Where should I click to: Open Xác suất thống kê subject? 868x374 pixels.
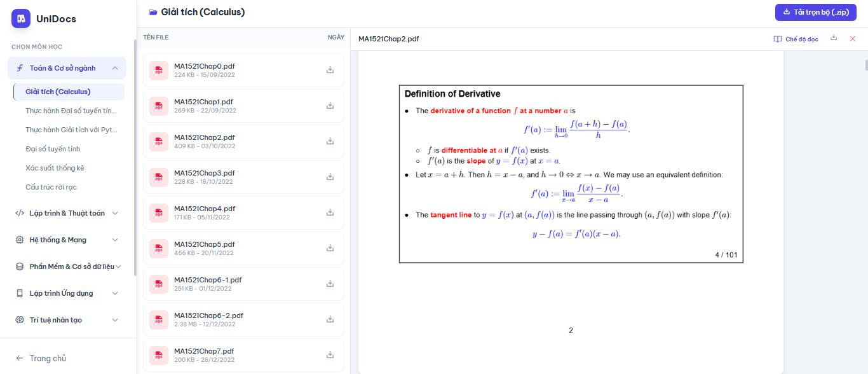tap(55, 168)
